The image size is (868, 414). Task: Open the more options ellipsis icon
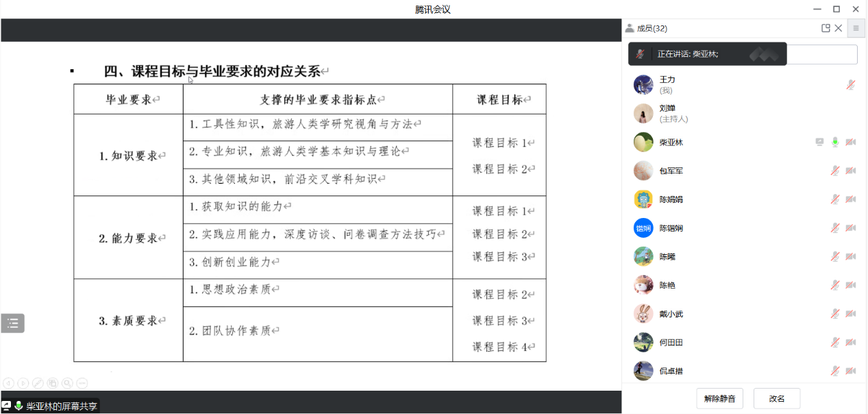coord(82,383)
